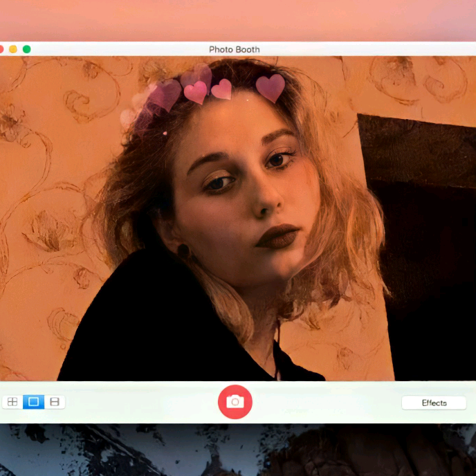
Task: Select the four-photo grid mode
Action: (12, 401)
